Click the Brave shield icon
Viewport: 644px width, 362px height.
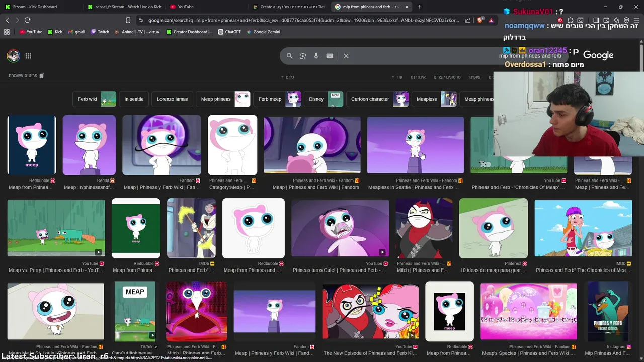pyautogui.click(x=480, y=20)
